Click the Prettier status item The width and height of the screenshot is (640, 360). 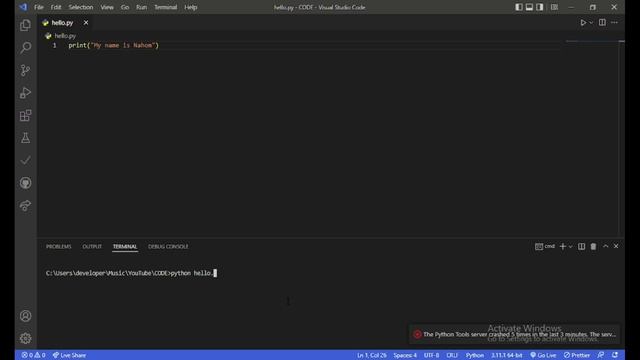tap(577, 355)
